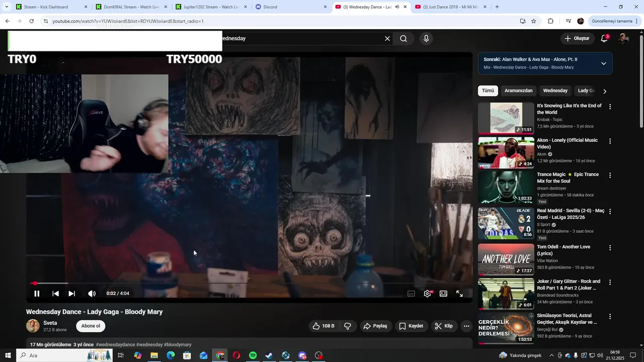644x362 pixels.
Task: Dislike the video
Action: tap(347, 326)
